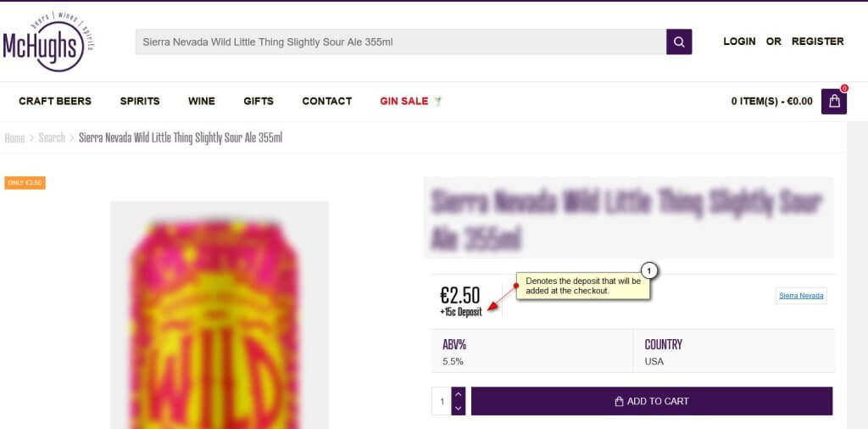Open the Gifts menu item

[x=259, y=101]
